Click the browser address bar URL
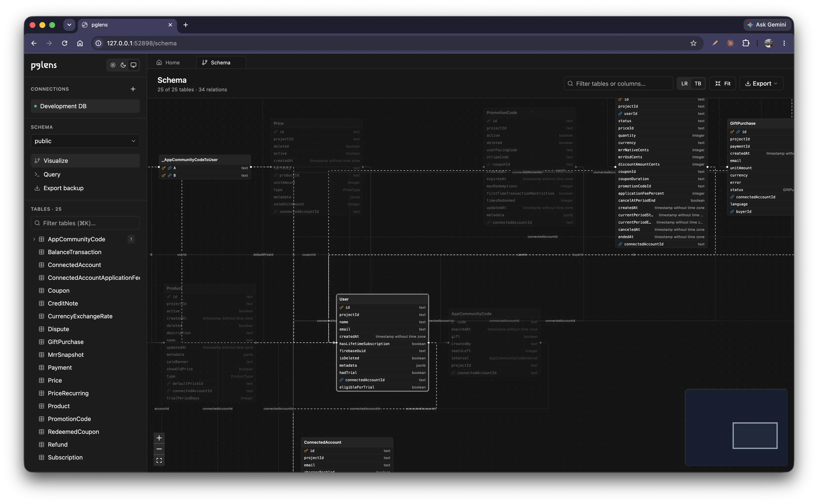Viewport: 818px width, 504px height. (x=142, y=43)
